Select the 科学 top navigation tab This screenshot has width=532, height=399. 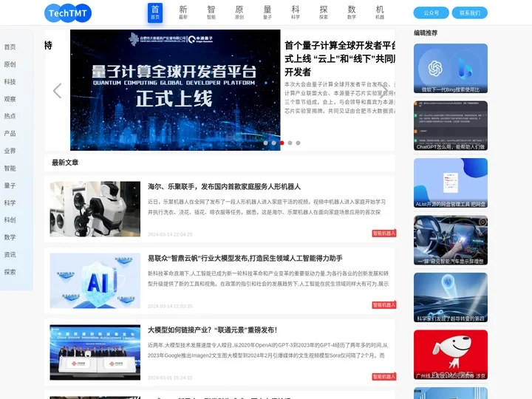[296, 13]
